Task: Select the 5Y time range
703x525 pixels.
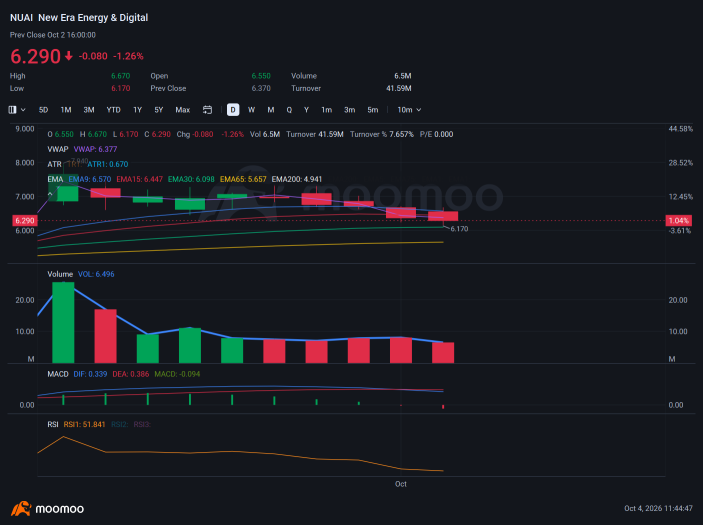Action: [x=159, y=110]
